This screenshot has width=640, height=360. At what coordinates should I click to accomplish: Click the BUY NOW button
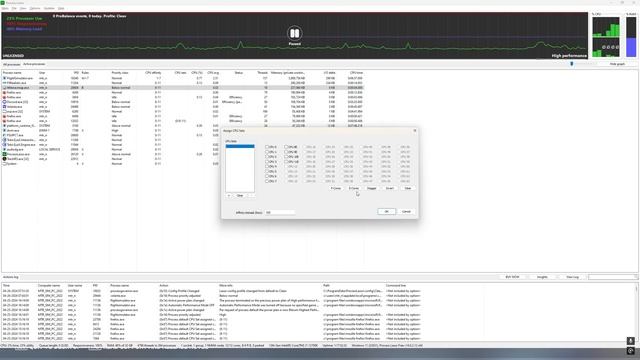click(x=512, y=277)
